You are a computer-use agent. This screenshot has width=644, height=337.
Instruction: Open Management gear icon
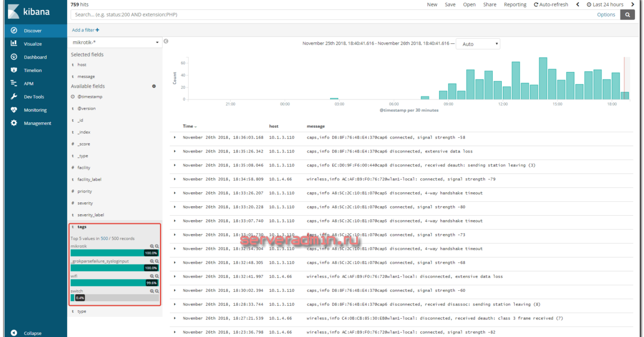click(x=14, y=123)
